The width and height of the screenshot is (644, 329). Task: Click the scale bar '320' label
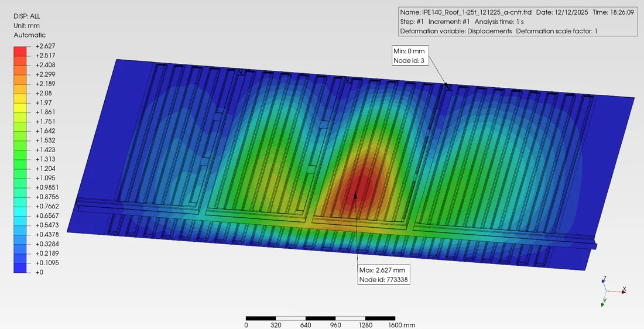tap(276, 325)
